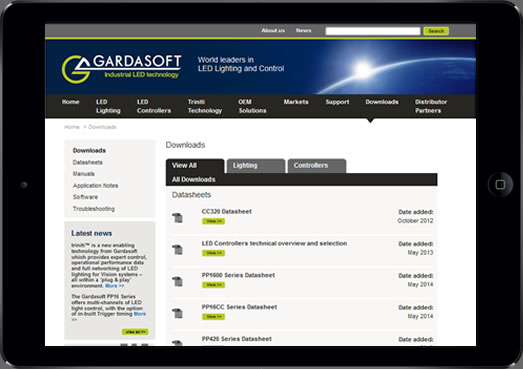Click the October 2012 date text
Screen dimensions: 523x369
(x=415, y=221)
